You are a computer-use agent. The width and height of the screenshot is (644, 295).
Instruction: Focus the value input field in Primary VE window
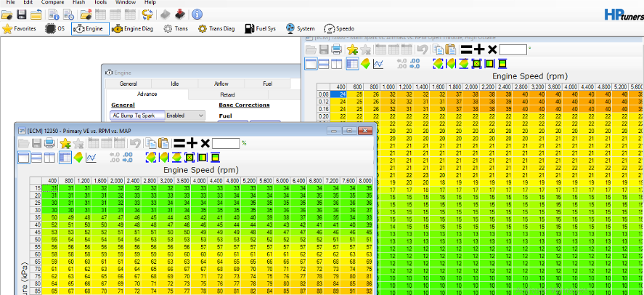226,143
